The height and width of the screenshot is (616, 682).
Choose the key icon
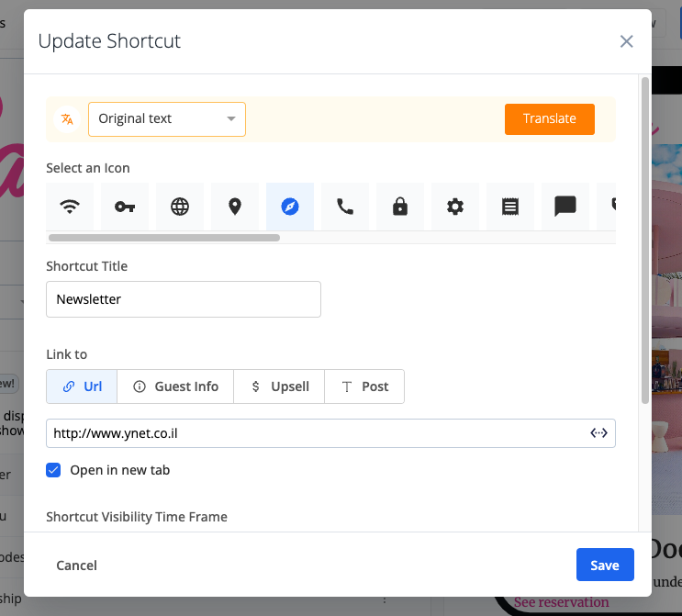coord(125,207)
